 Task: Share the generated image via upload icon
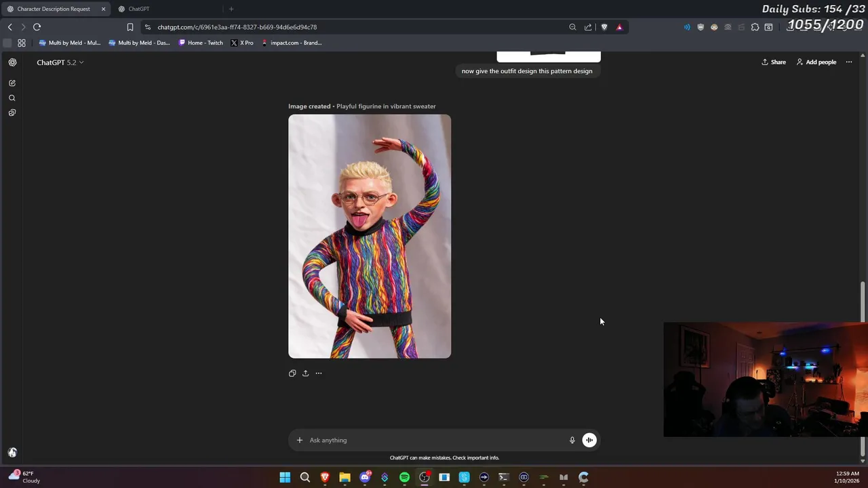pyautogui.click(x=305, y=373)
